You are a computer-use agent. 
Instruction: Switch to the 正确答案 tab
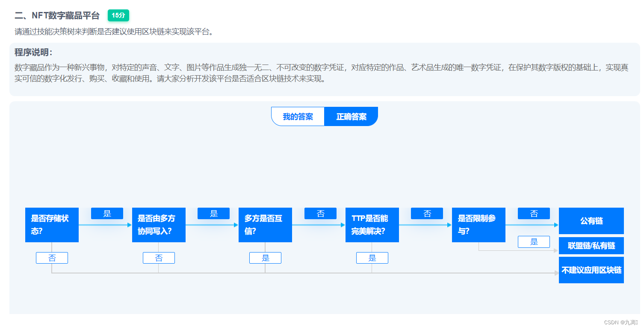pyautogui.click(x=351, y=116)
